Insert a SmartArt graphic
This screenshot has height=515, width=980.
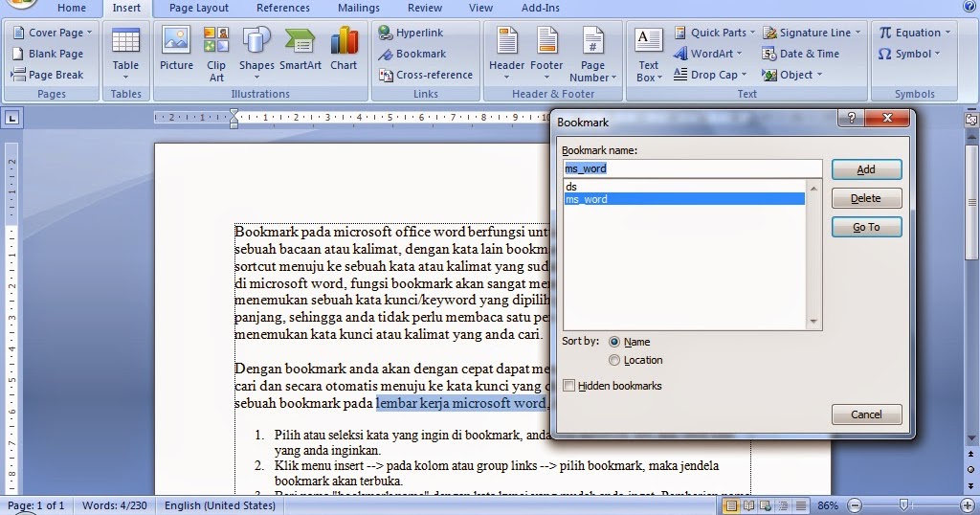coord(300,50)
